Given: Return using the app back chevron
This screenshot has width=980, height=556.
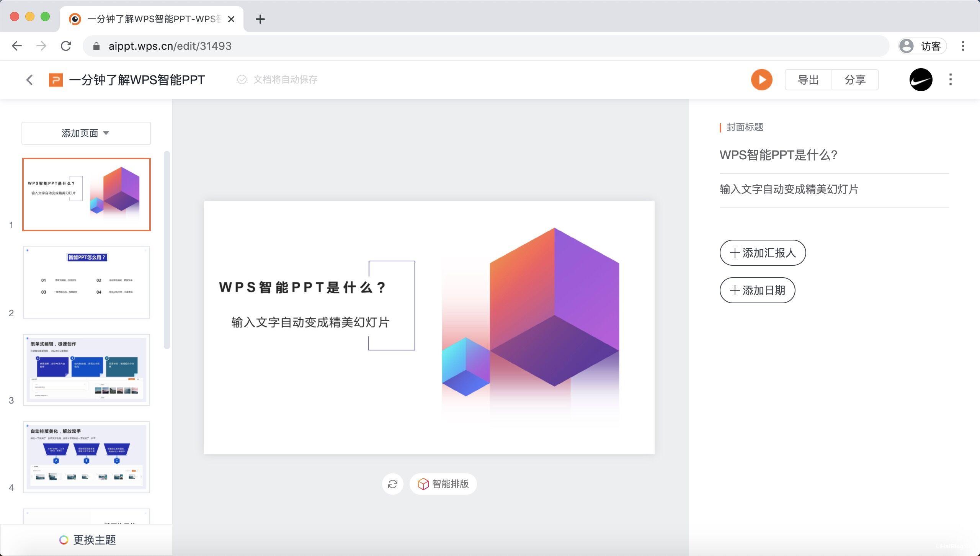Looking at the screenshot, I should click(29, 80).
